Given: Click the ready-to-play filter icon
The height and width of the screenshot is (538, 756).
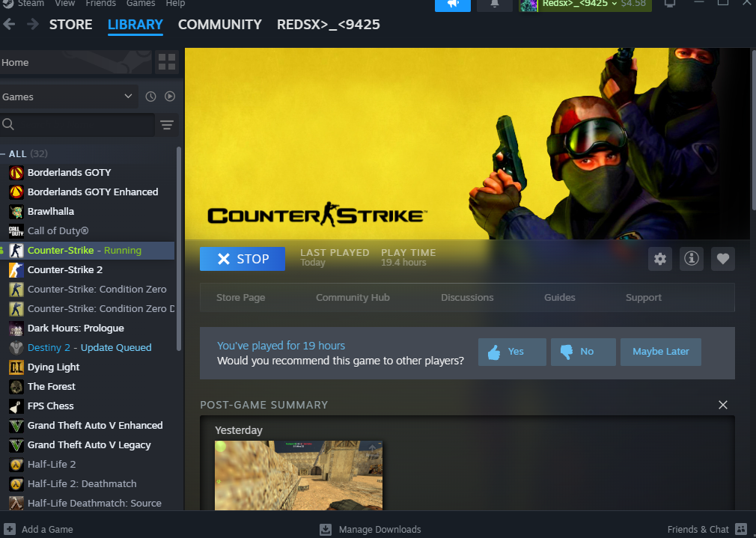Looking at the screenshot, I should coord(170,97).
